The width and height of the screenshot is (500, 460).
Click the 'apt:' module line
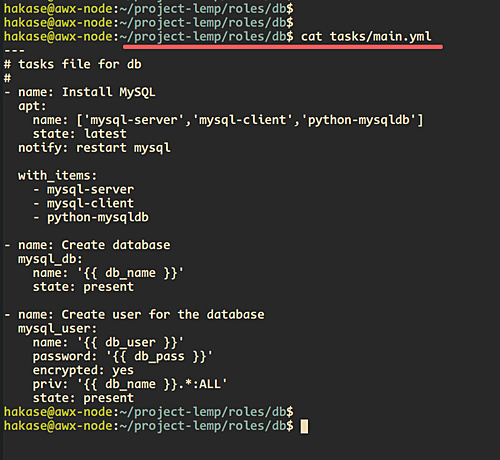click(32, 107)
